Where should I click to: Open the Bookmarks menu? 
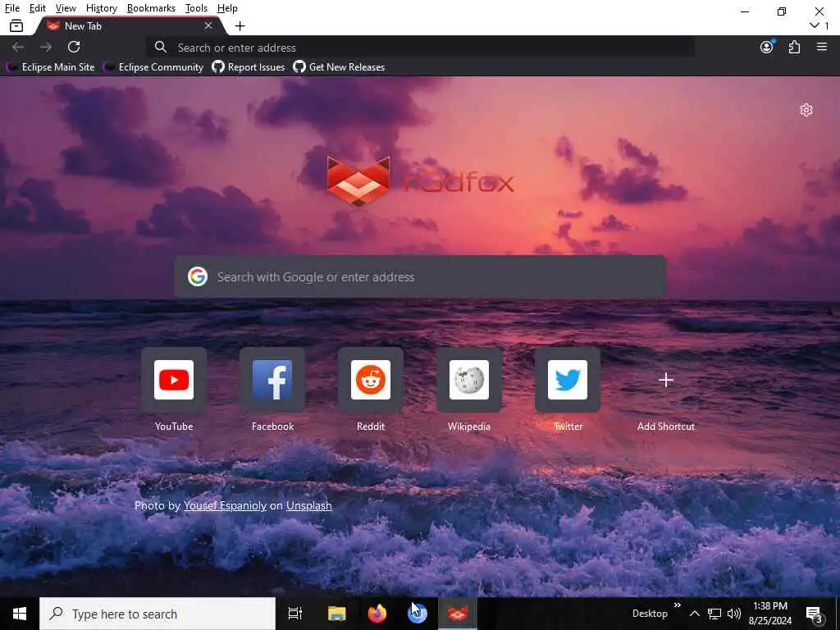tap(151, 8)
